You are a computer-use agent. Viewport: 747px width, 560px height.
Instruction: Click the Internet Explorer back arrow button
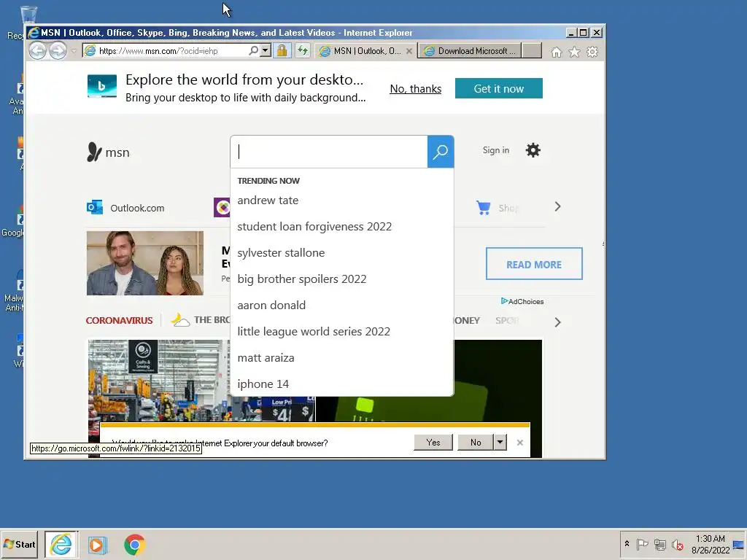coord(38,50)
